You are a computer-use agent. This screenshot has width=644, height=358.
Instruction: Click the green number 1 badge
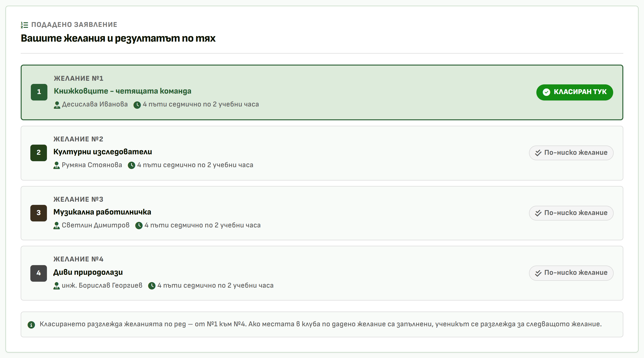(39, 92)
